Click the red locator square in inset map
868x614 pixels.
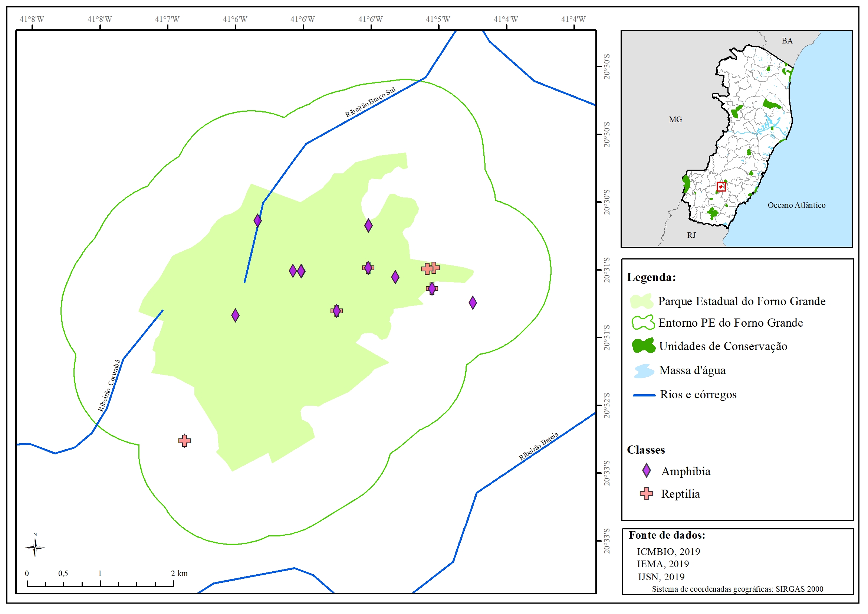point(721,186)
